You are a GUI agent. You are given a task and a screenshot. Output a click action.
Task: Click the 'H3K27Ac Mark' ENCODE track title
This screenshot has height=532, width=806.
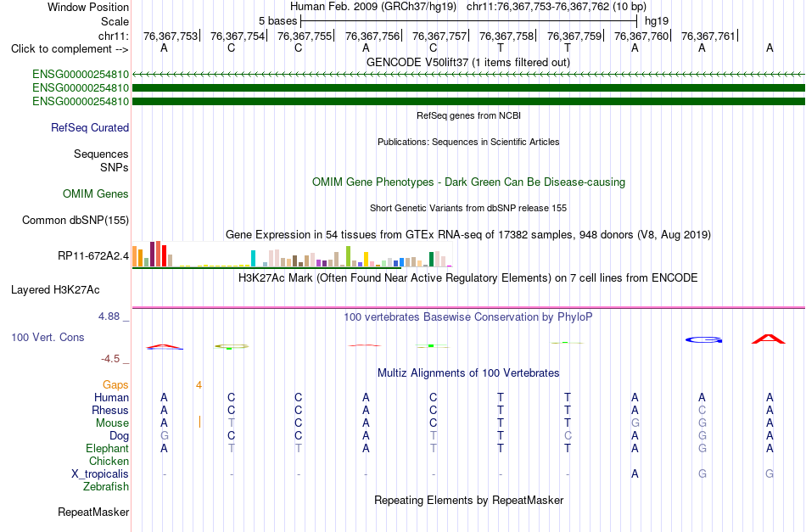tap(468, 278)
